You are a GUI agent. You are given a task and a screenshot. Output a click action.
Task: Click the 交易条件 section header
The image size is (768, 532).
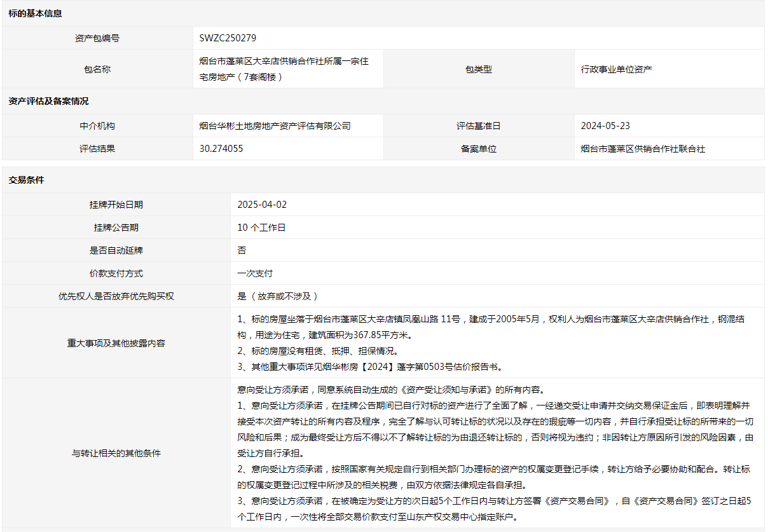26,180
